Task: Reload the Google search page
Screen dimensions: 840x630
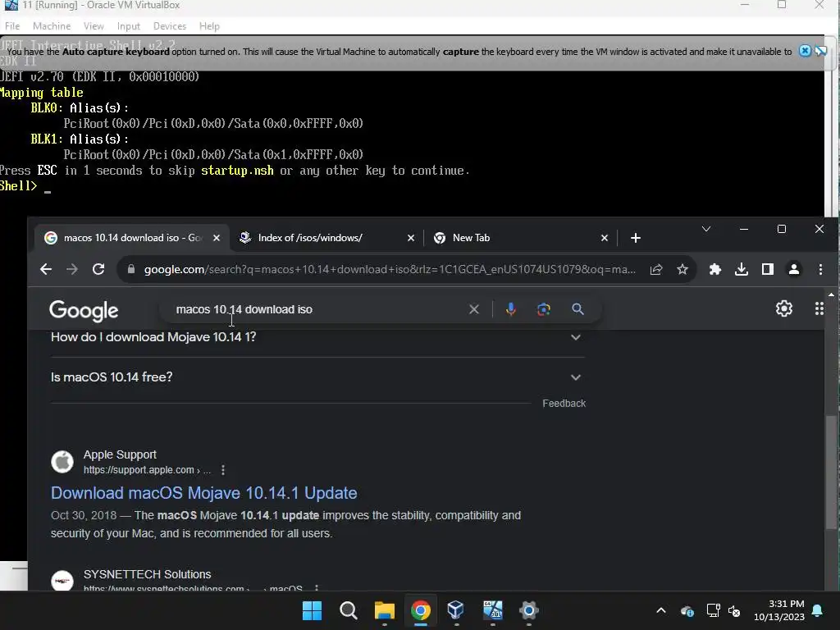Action: [x=98, y=269]
